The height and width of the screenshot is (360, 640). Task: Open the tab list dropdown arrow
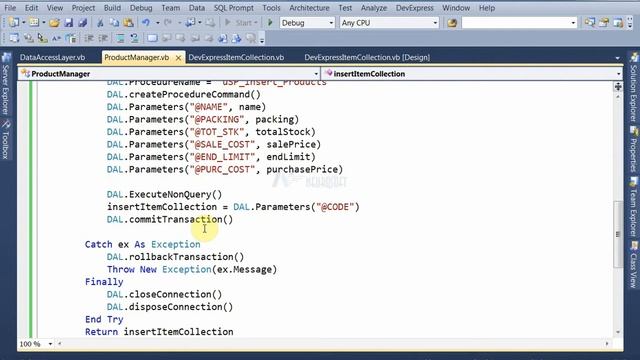pos(617,58)
